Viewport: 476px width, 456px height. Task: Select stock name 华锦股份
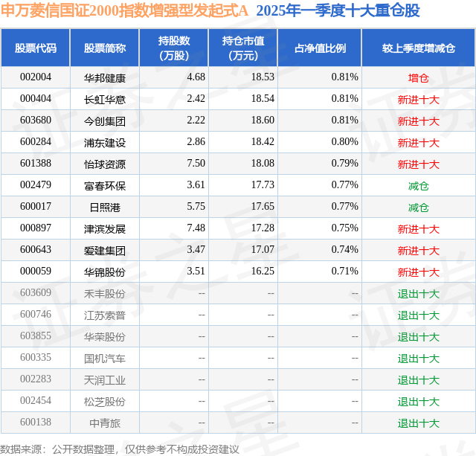tap(105, 272)
